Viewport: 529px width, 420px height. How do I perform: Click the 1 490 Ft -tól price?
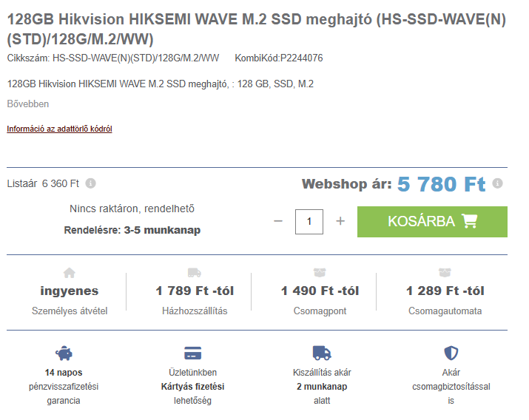click(320, 291)
